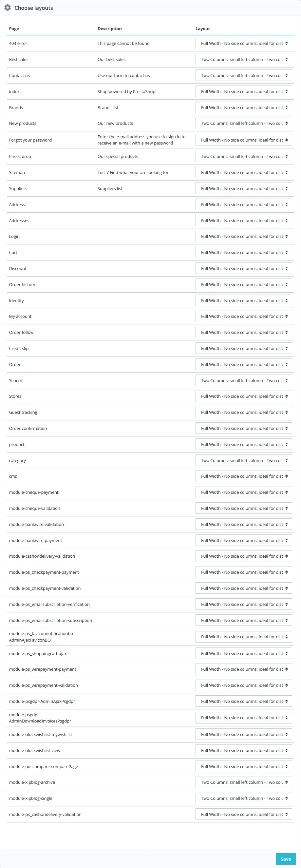This screenshot has height=868, width=301.
Task: Expand layout options for New products
Action: (243, 123)
